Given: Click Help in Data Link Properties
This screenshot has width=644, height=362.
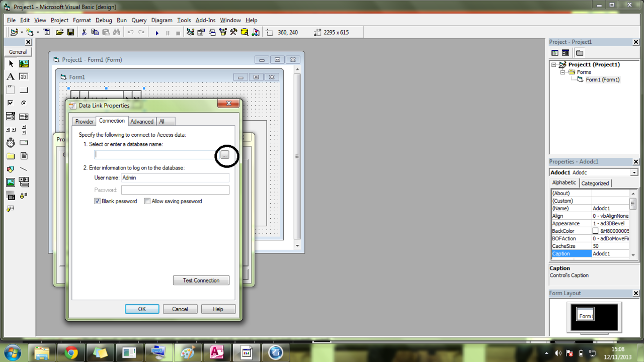Looking at the screenshot, I should tap(218, 309).
